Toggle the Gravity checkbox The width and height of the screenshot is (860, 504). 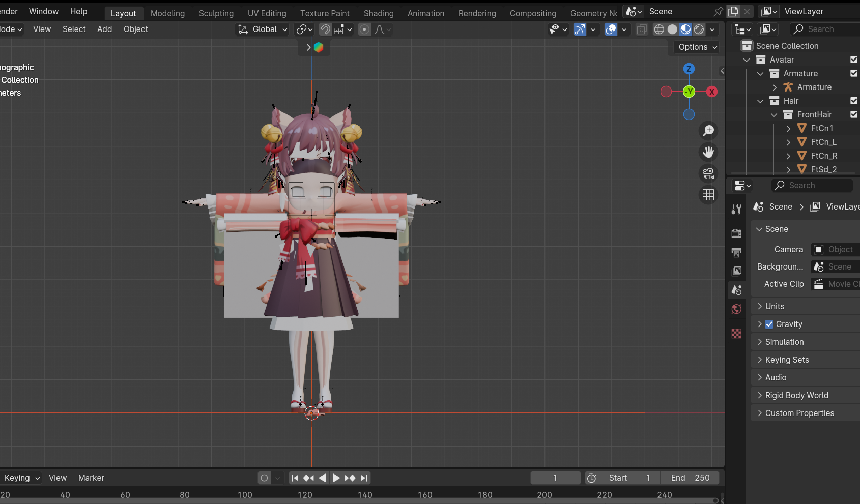769,324
